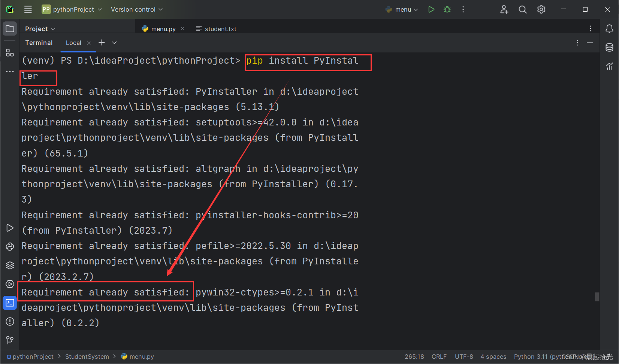Open the Structure tool window icon
The height and width of the screenshot is (364, 619).
click(10, 52)
